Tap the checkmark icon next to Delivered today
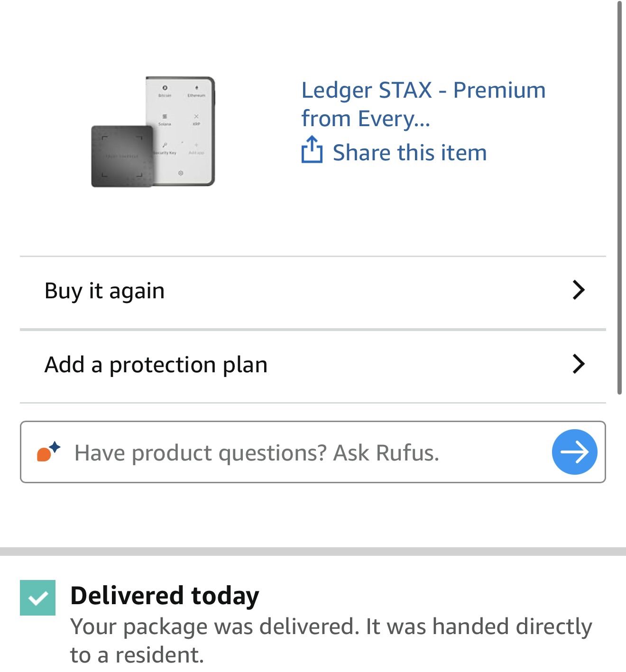Viewport: 626px width, 672px height. click(39, 599)
